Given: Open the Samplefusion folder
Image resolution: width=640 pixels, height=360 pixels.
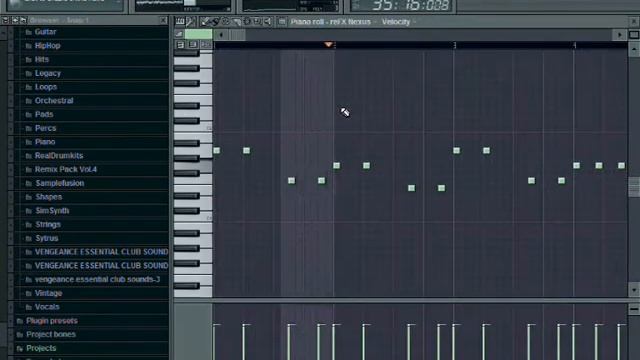Looking at the screenshot, I should [x=60, y=183].
